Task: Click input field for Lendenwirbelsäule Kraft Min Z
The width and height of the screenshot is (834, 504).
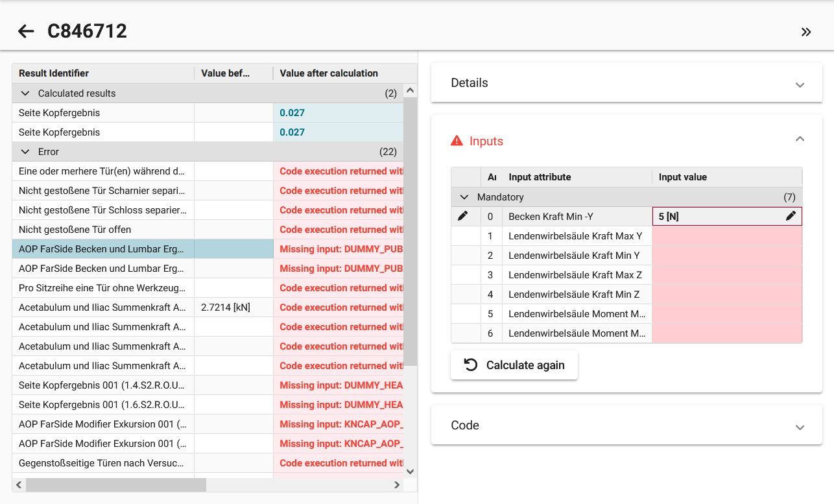Action: click(x=727, y=294)
